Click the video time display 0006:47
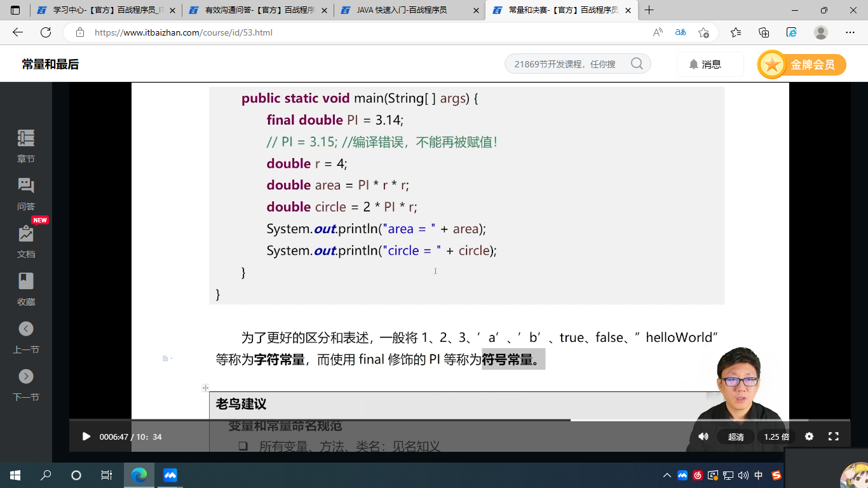The width and height of the screenshot is (868, 488). (114, 437)
